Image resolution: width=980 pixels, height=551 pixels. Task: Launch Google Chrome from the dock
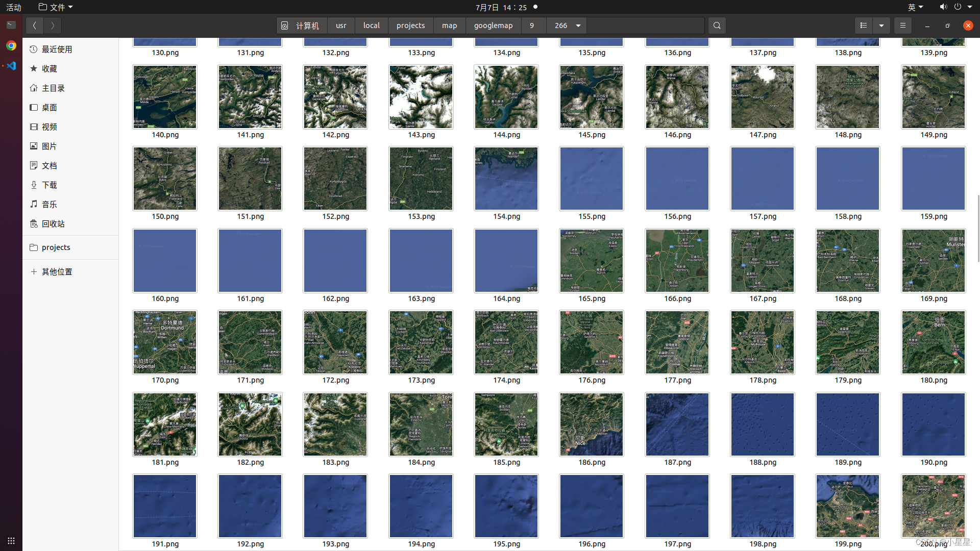[11, 45]
